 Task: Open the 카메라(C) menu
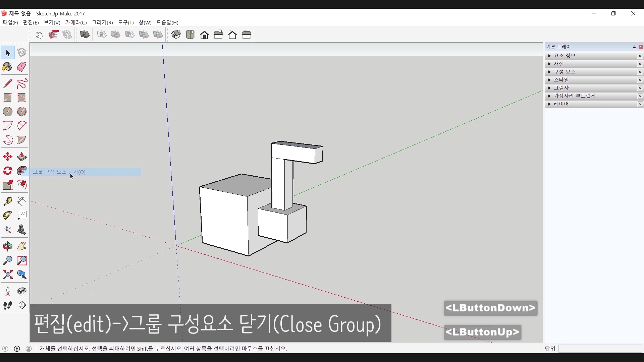pos(76,22)
